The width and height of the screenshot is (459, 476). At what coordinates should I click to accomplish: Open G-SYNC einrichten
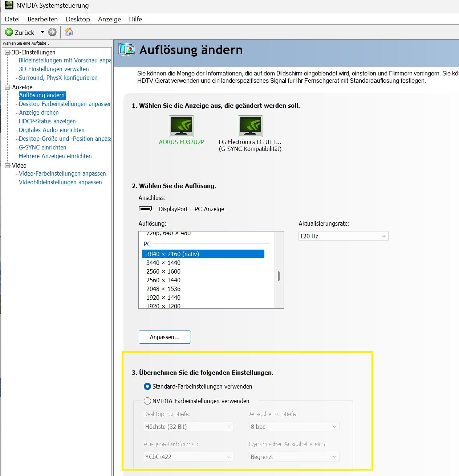pos(42,148)
